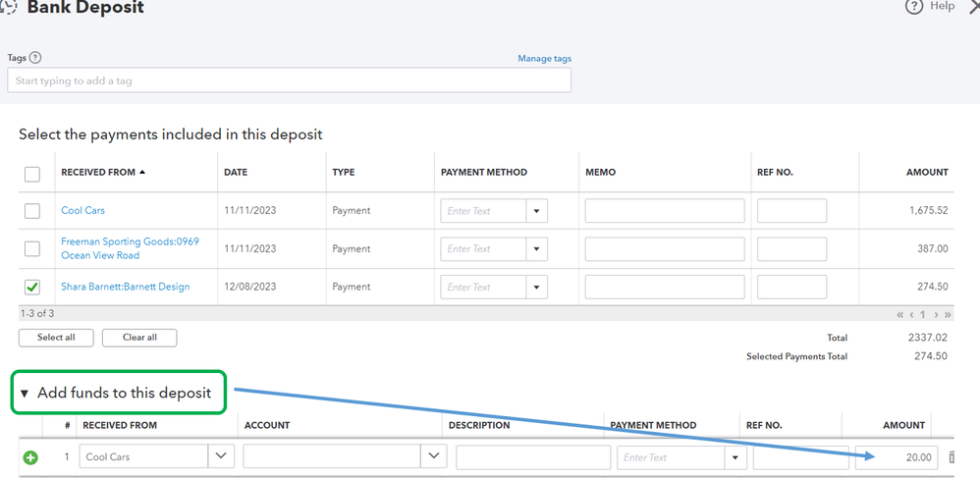Click Memo field for Freeman Sporting Goods
Image resolution: width=980 pixels, height=478 pixels.
(x=665, y=248)
